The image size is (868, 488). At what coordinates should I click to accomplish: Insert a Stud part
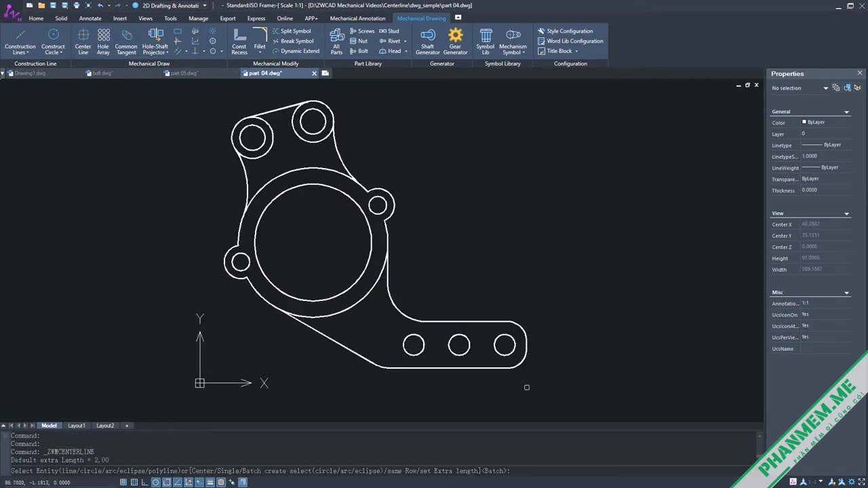[x=389, y=31]
